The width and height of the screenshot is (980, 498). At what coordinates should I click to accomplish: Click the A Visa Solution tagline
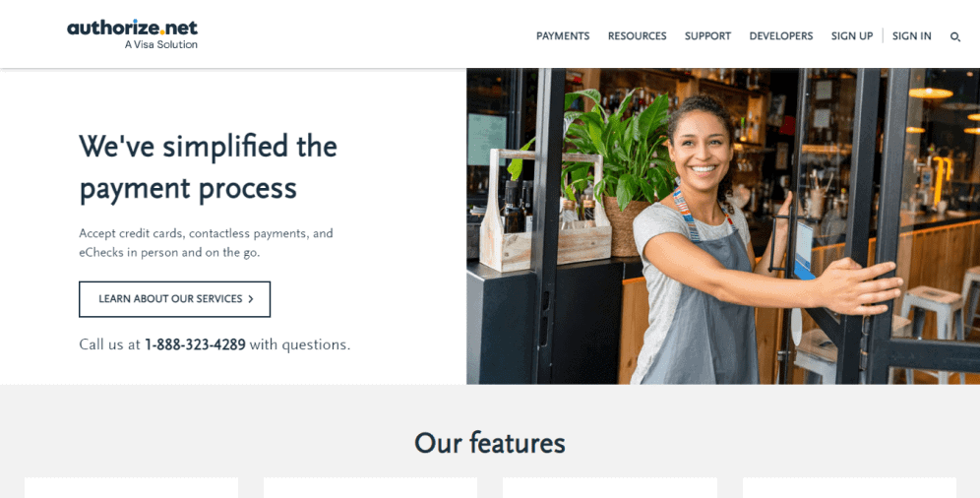tap(160, 44)
